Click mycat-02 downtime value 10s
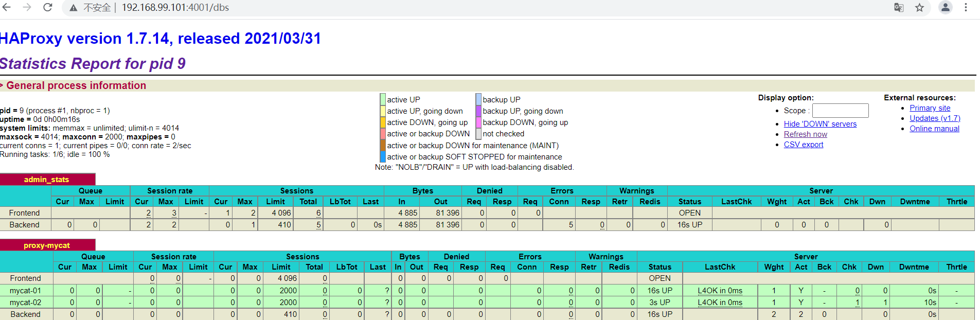This screenshot has width=980, height=320. [930, 303]
